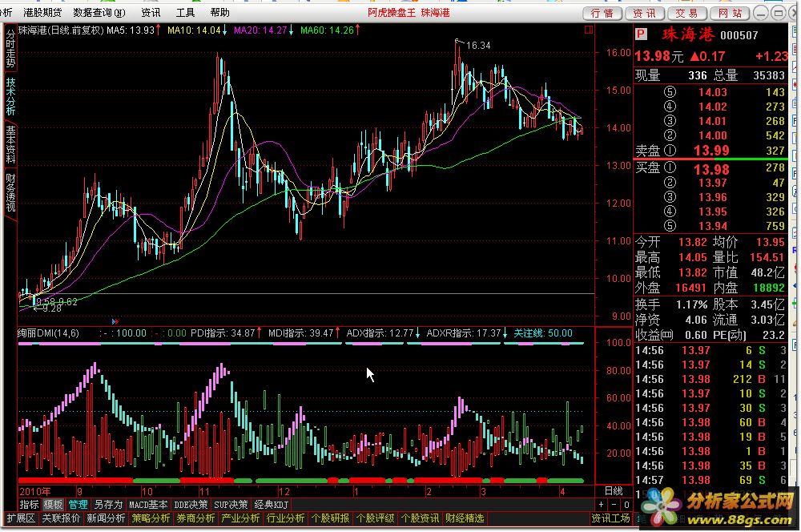Open the 扩展区 tab
The image size is (801, 532).
pyautogui.click(x=21, y=518)
